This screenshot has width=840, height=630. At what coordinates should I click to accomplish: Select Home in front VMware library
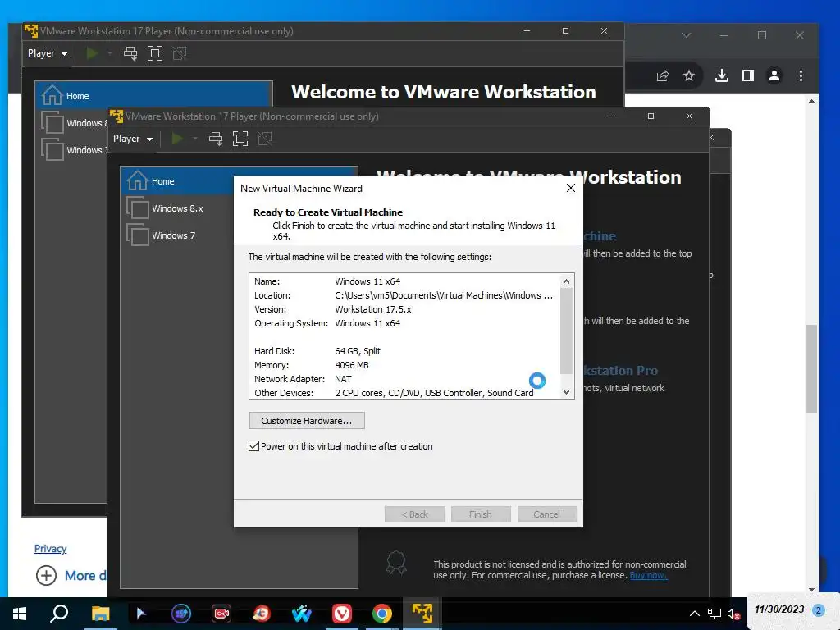(177, 181)
